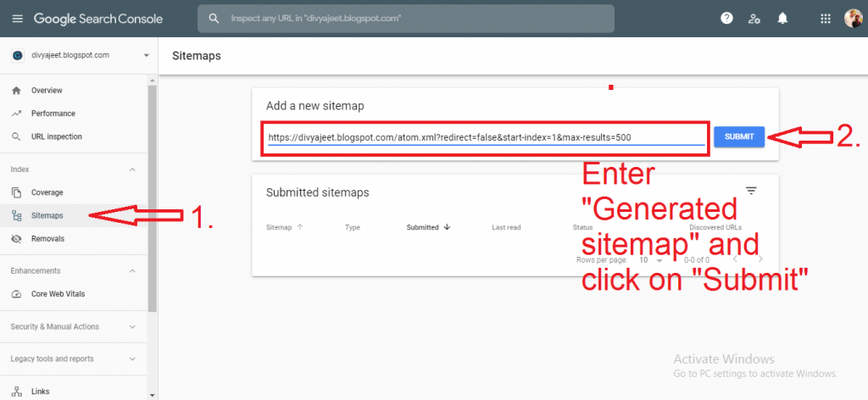Screen dimensions: 868x400
Task: Open the property selector dropdown arrow
Action: (146, 55)
